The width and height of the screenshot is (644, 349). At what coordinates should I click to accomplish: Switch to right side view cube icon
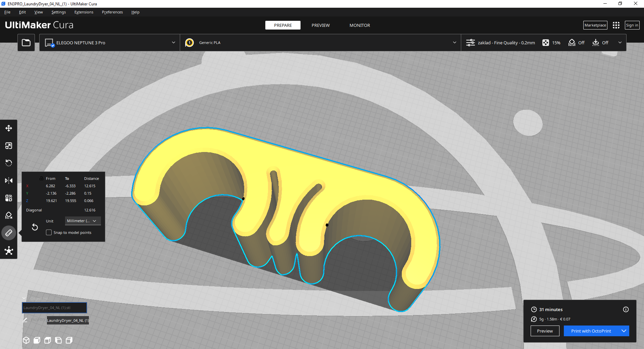[x=69, y=340]
